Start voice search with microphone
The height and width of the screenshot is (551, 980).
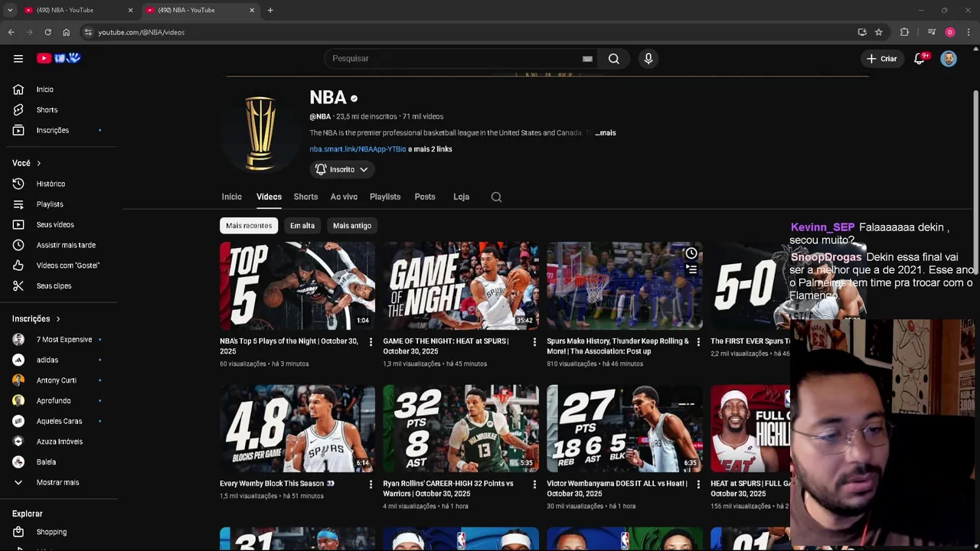648,58
